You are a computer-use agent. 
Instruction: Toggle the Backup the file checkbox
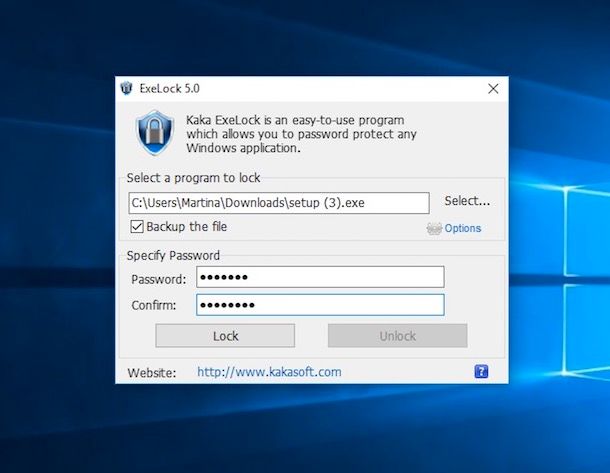137,226
